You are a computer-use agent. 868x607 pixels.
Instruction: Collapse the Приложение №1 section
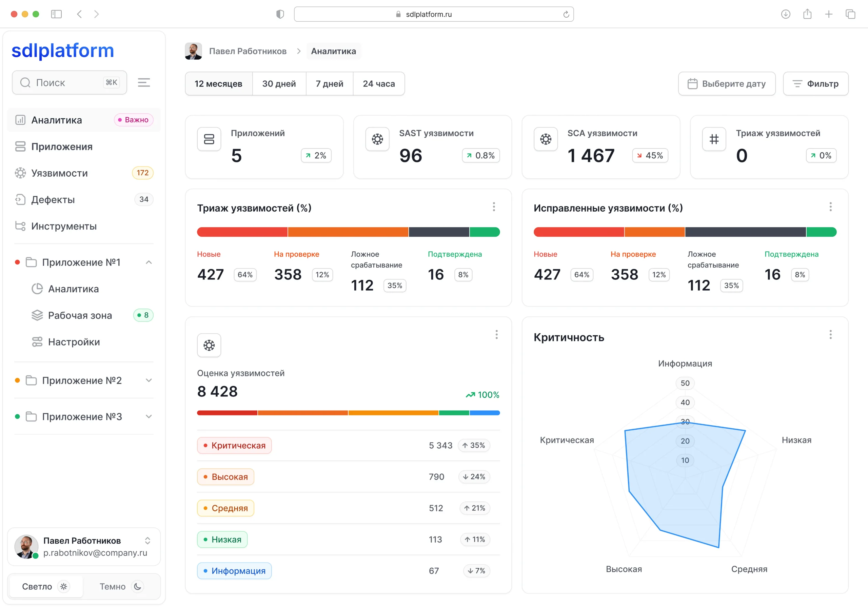pyautogui.click(x=149, y=262)
